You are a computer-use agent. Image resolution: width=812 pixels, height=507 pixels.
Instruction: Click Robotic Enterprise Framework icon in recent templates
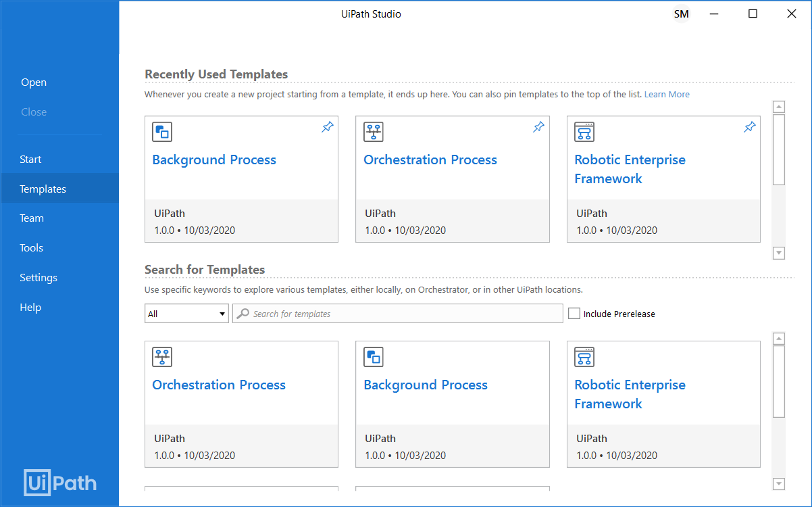[584, 132]
